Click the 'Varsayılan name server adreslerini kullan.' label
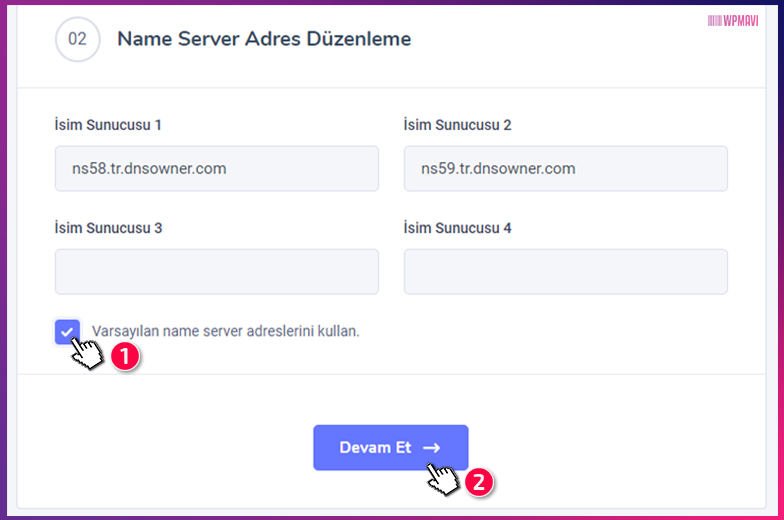 [226, 332]
